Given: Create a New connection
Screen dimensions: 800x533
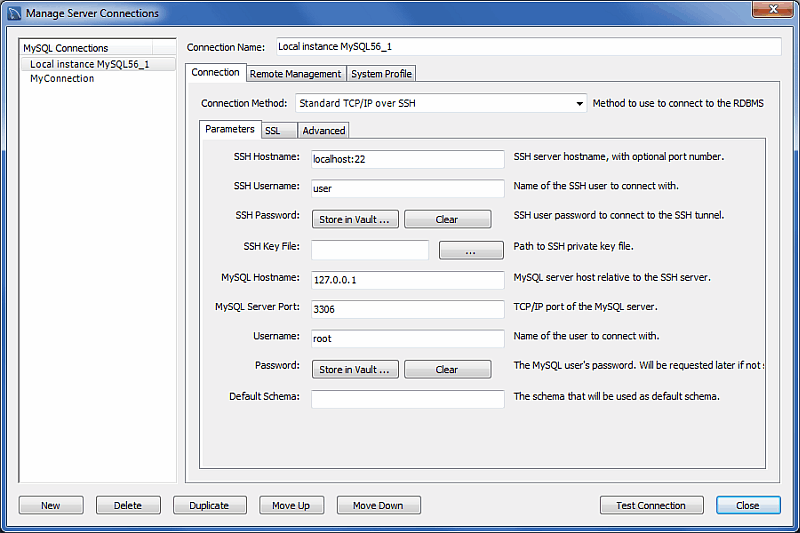Looking at the screenshot, I should [51, 505].
